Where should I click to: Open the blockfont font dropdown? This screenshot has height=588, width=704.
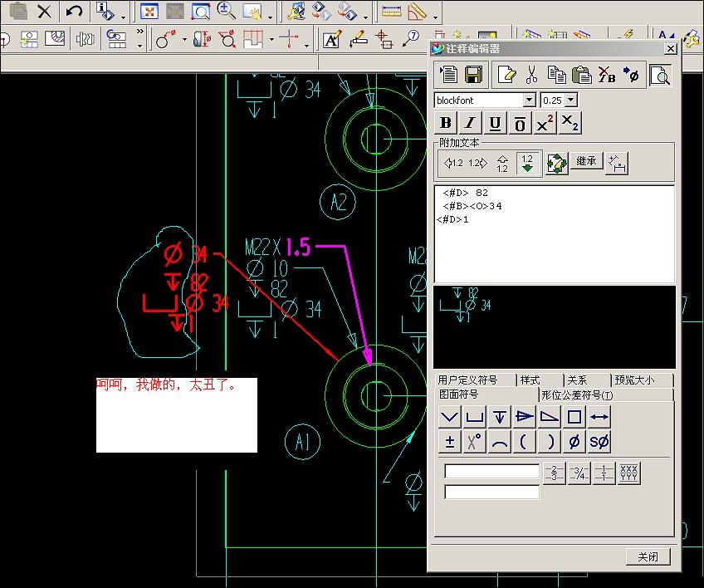[530, 100]
